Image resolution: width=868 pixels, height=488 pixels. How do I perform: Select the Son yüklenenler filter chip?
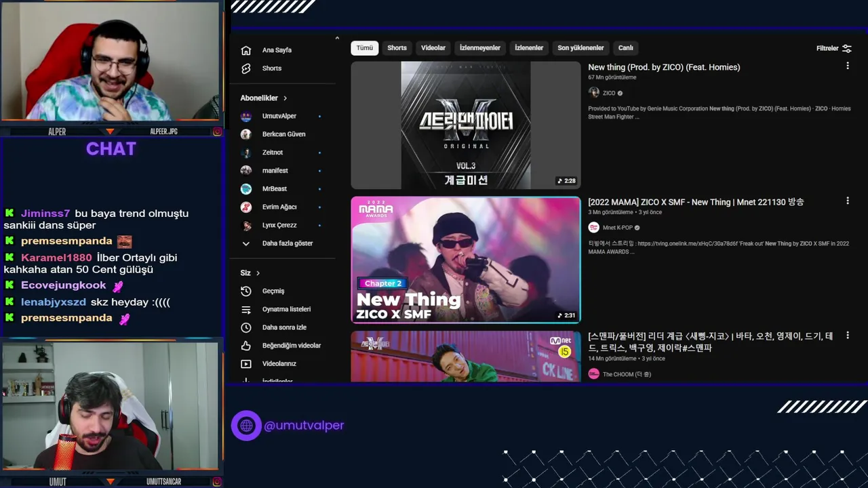pos(580,48)
